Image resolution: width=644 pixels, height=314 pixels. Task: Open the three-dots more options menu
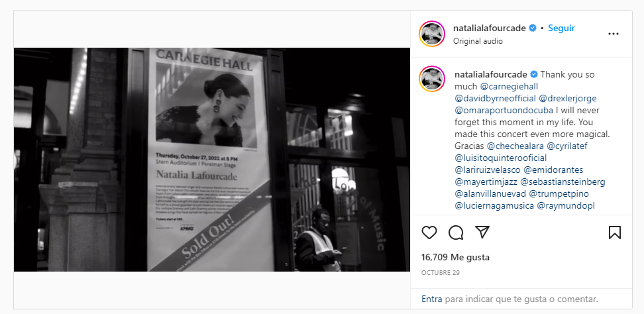click(614, 34)
